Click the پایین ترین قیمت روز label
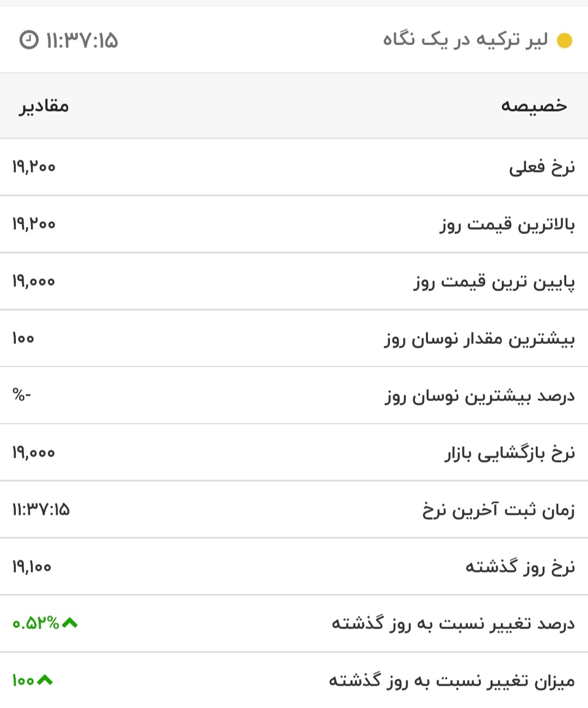This screenshot has height=708, width=588. [x=494, y=282]
